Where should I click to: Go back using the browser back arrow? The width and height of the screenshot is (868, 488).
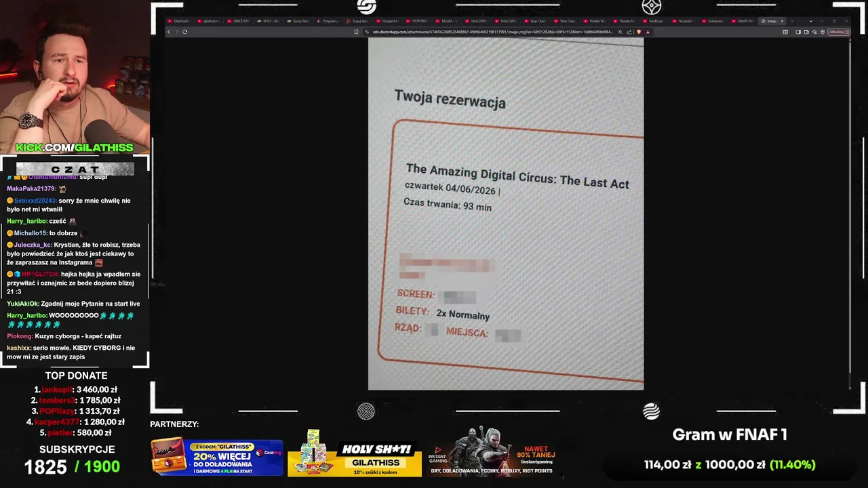pos(169,32)
